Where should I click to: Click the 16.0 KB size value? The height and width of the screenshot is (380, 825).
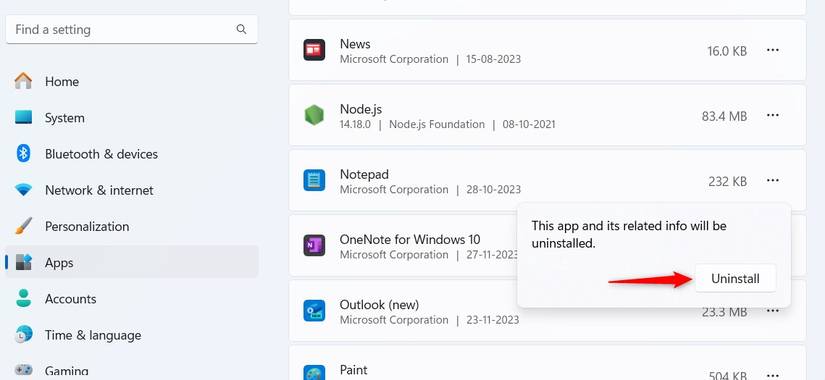tap(727, 51)
